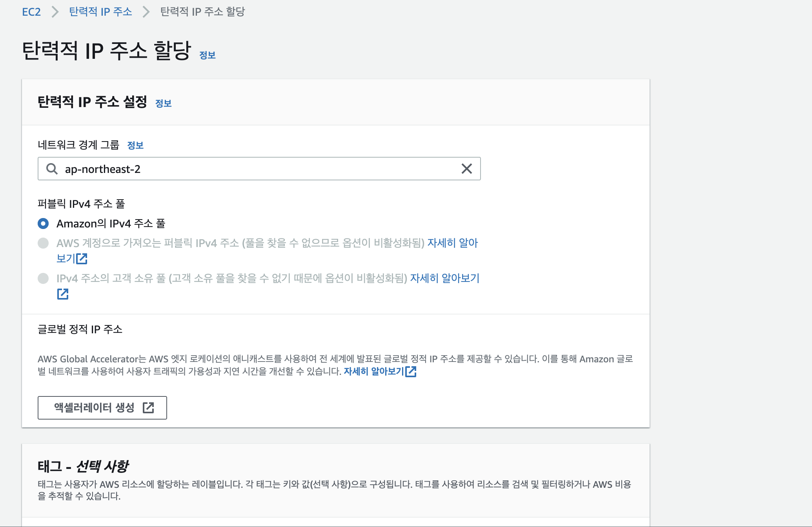The height and width of the screenshot is (527, 812).
Task: Click the 퍼블릭 IPv4 주소 풀 label
Action: (81, 204)
